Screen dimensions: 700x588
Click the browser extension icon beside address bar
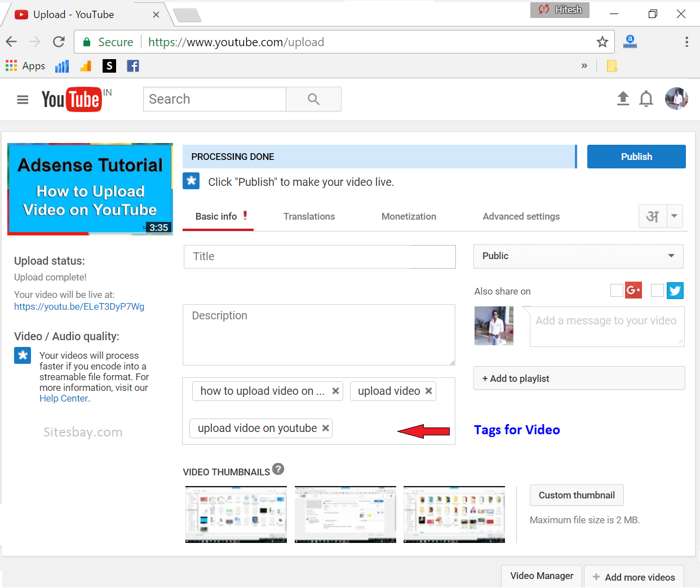pos(630,42)
